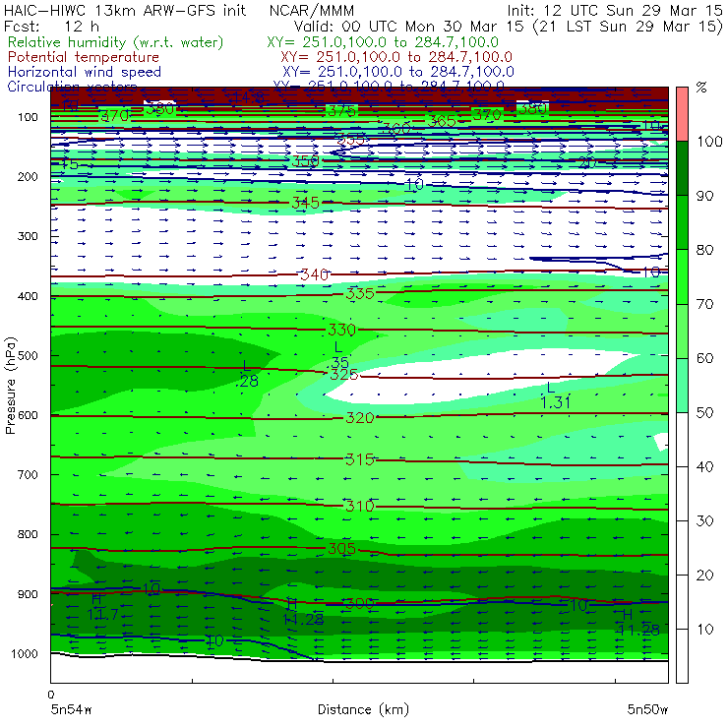Click the red XY coordinates text

pos(396,57)
